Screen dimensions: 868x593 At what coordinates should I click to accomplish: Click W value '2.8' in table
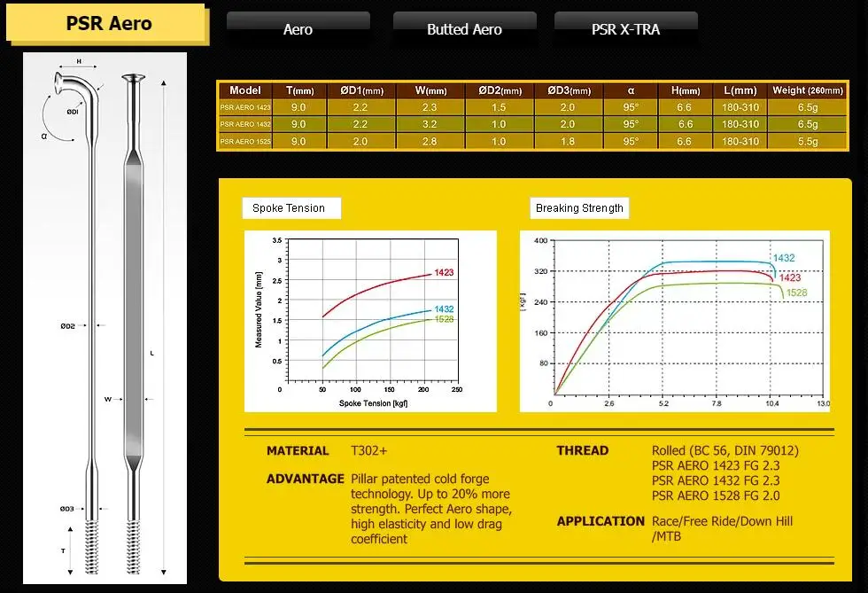click(430, 141)
